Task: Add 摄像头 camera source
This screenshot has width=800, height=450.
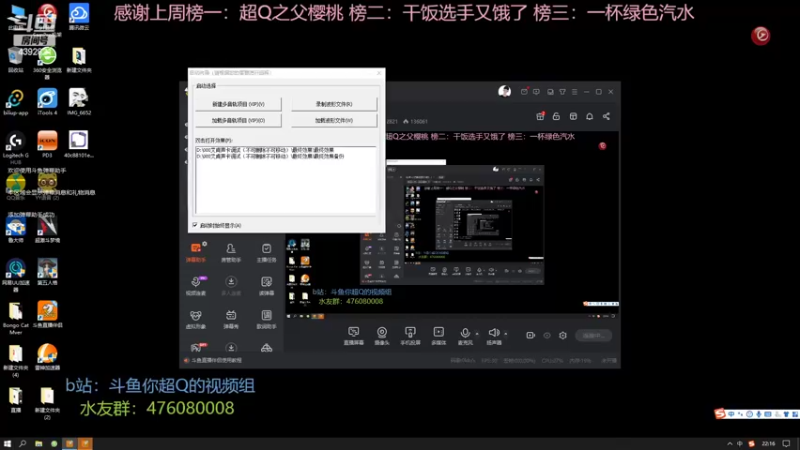Action: click(382, 336)
